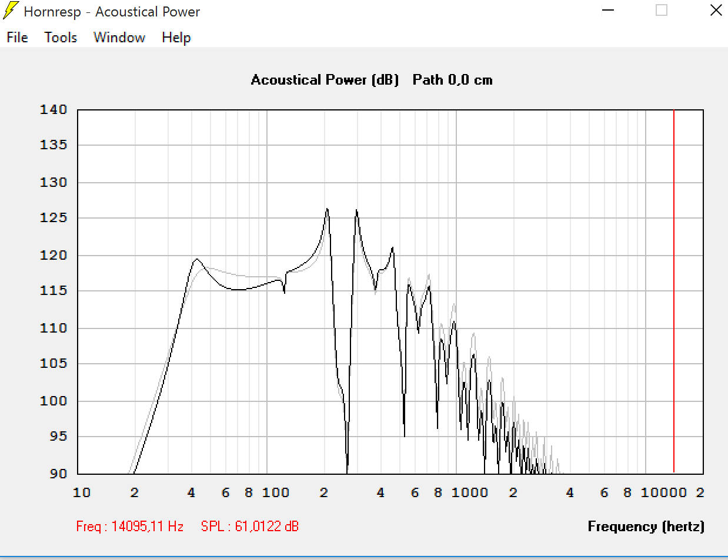This screenshot has width=728, height=560.
Task: Click the 125 dB axis value
Action: (54, 217)
